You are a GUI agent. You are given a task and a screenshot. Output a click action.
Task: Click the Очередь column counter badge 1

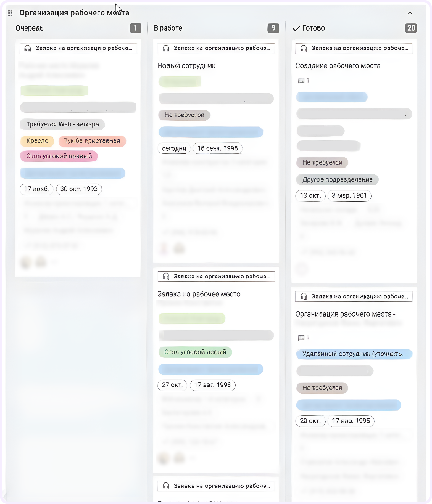point(135,28)
